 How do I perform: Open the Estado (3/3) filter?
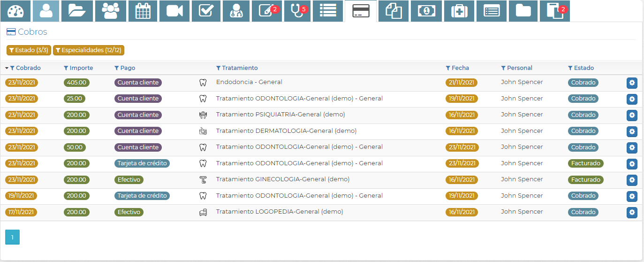(x=29, y=50)
